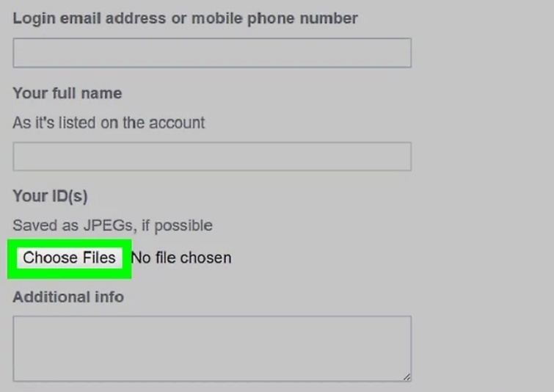Click the "Saved as JPEGs, if possible" hint
Screen dimensions: 554x392
pyautogui.click(x=112, y=225)
